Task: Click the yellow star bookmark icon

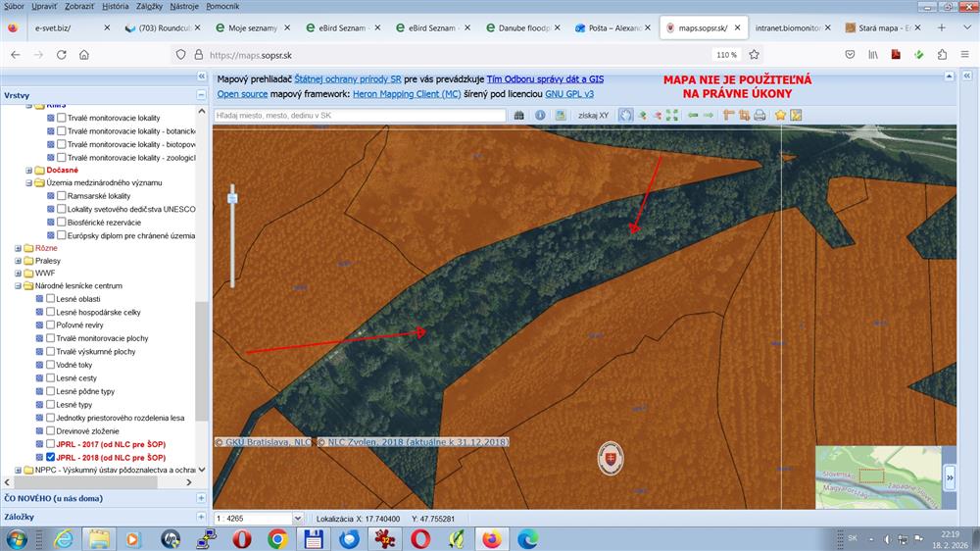Action: click(x=781, y=115)
